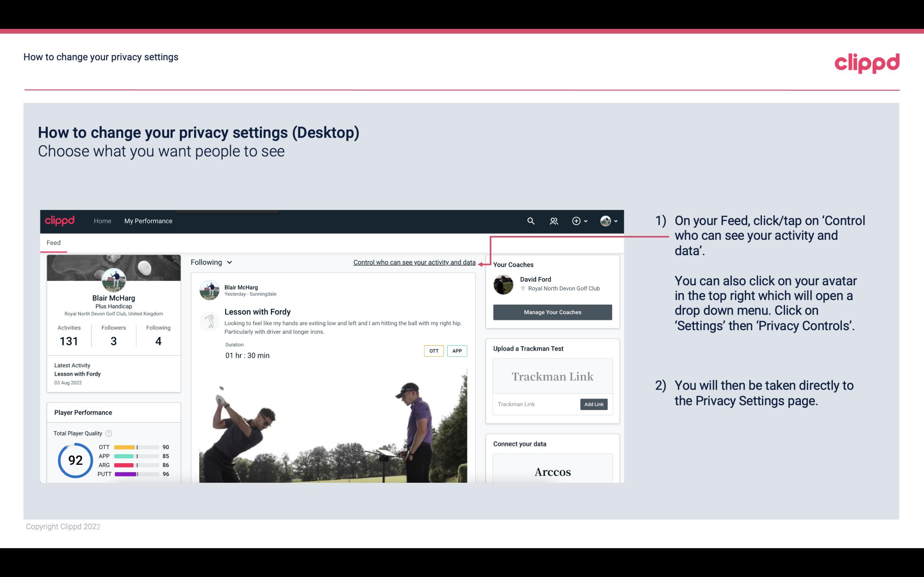
Task: Click the people/followers icon
Action: (x=554, y=220)
